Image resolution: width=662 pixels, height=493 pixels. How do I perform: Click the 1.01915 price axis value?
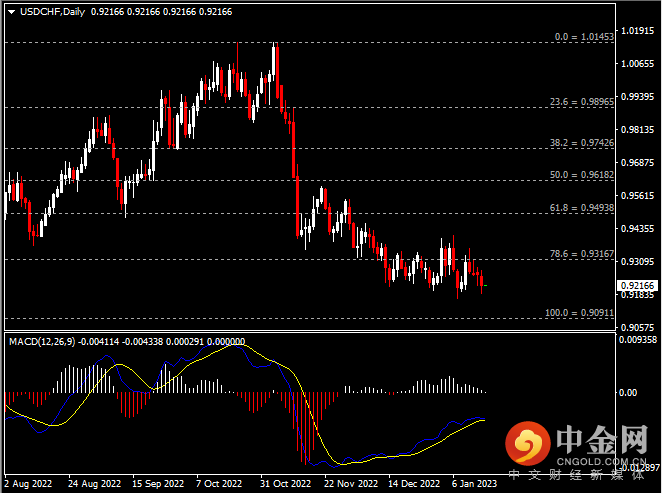click(637, 31)
